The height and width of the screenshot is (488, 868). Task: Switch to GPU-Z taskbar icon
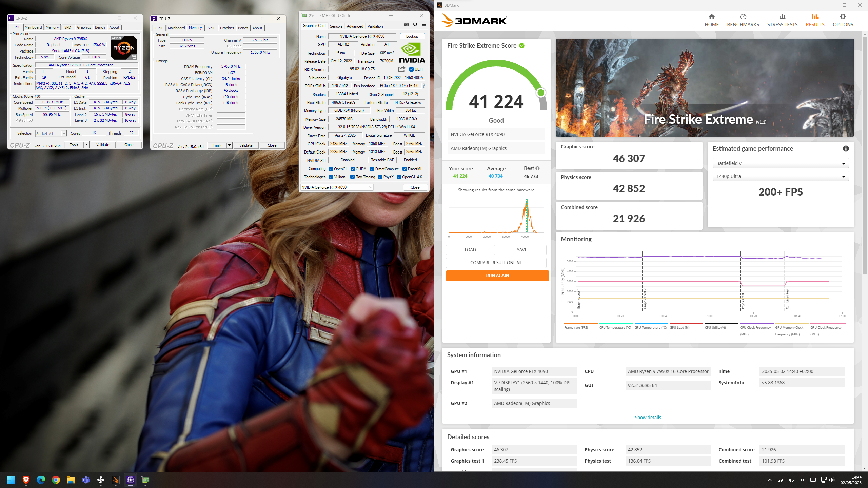click(x=145, y=480)
